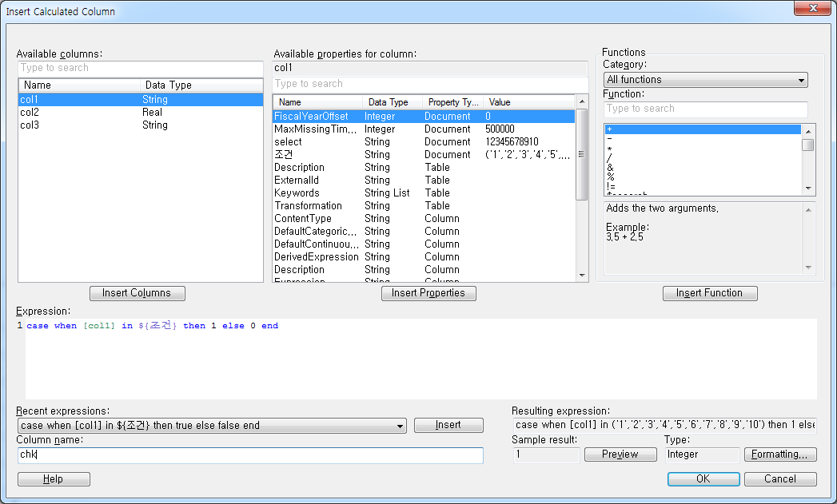Select the FiscalYearOffset property row
Image resolution: width=837 pixels, height=504 pixels.
pyautogui.click(x=424, y=117)
